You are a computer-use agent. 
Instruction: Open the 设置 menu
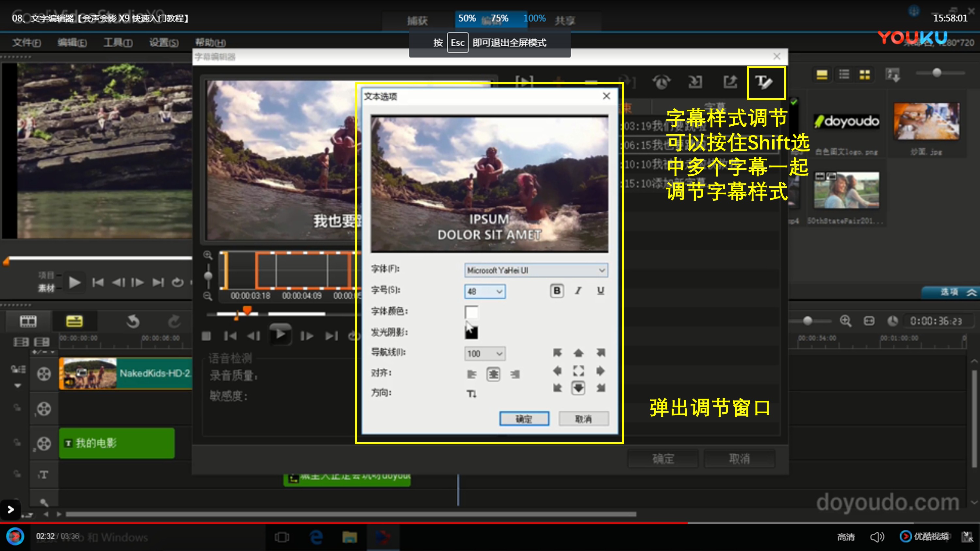(164, 42)
